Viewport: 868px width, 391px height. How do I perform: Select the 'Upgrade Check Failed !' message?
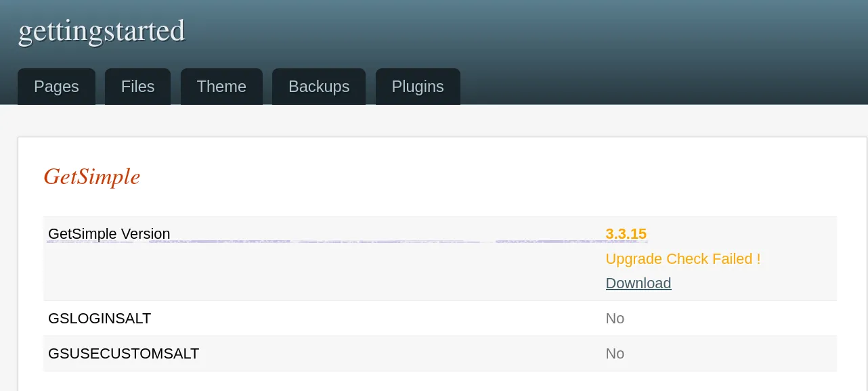[x=683, y=258]
